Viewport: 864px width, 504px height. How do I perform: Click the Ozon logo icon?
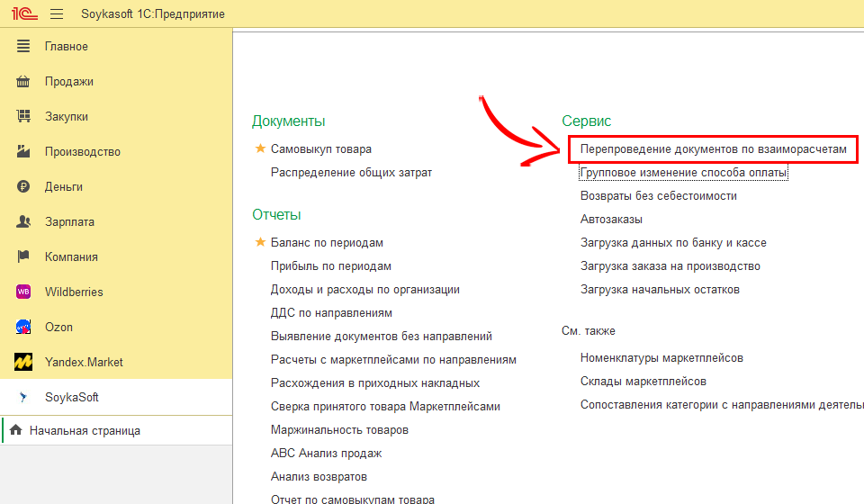coord(24,328)
